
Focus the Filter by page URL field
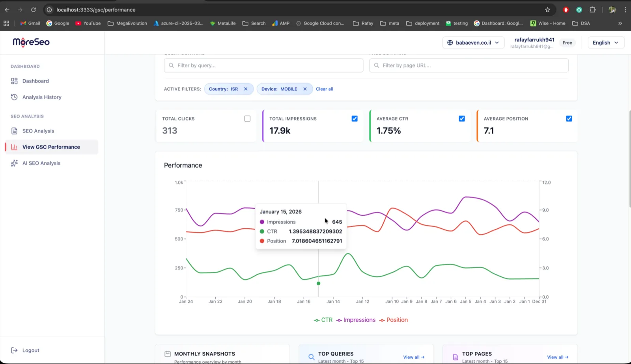469,65
